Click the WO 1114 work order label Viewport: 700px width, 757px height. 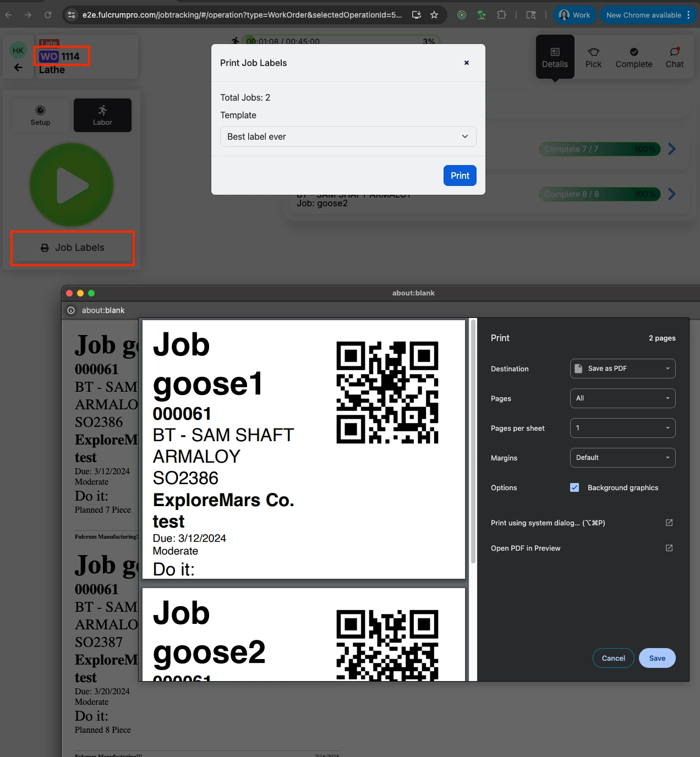pyautogui.click(x=60, y=56)
